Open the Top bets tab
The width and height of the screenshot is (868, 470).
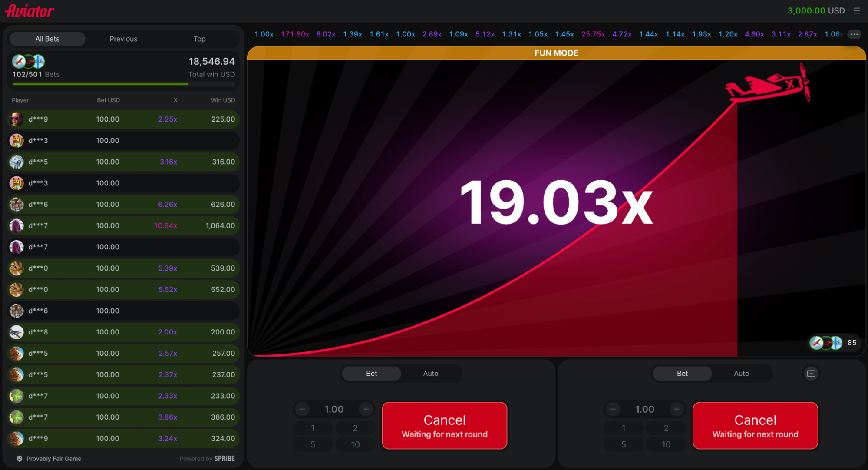(x=199, y=39)
